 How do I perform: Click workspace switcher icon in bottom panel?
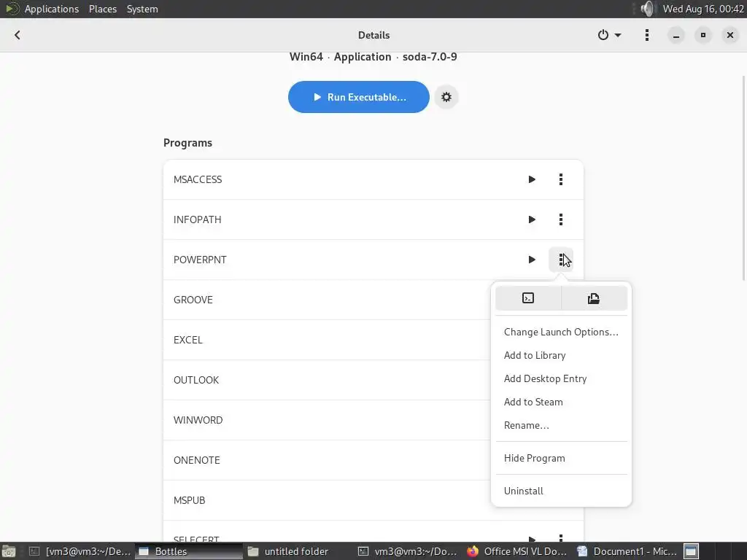click(x=692, y=551)
